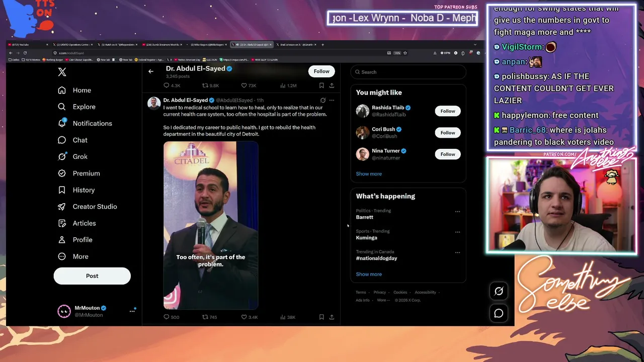Show more under What's happening

[x=369, y=275]
